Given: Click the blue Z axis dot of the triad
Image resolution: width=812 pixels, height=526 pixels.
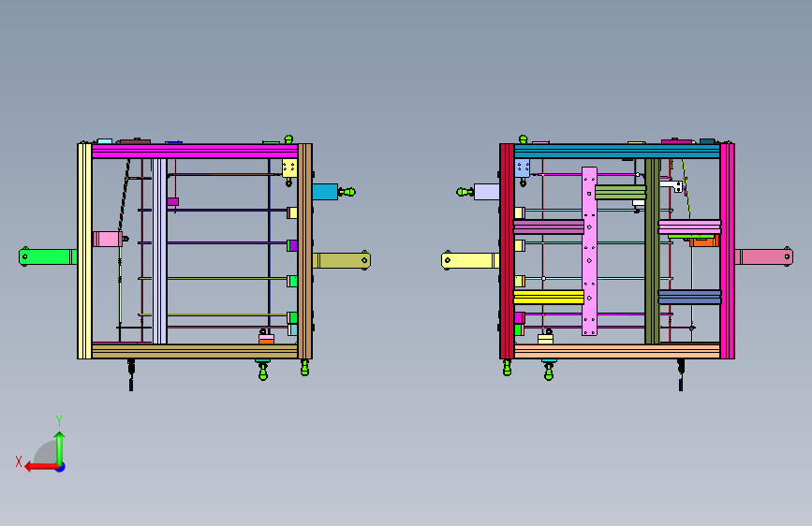Looking at the screenshot, I should tap(61, 467).
